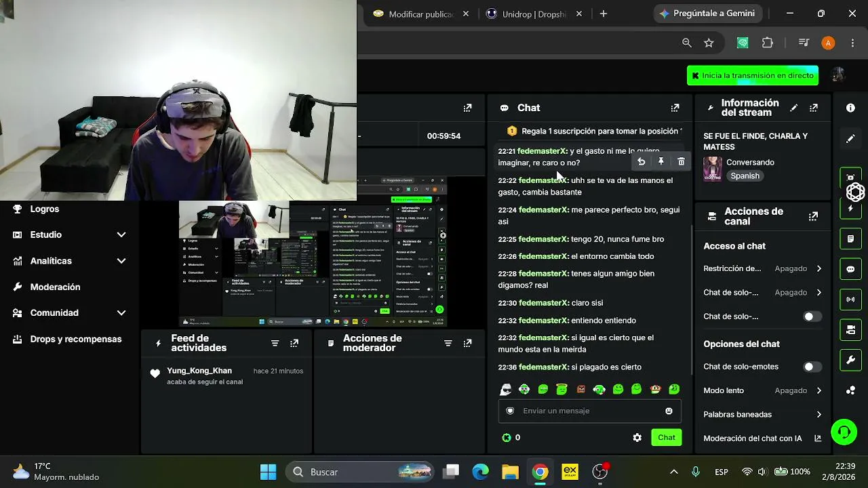The width and height of the screenshot is (868, 488).
Task: Open Palabras baneadas settings
Action: click(x=762, y=414)
